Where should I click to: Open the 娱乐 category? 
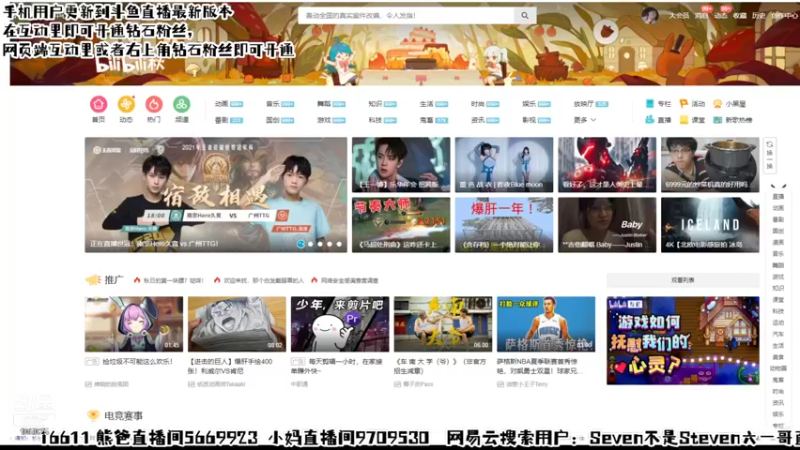[x=529, y=104]
